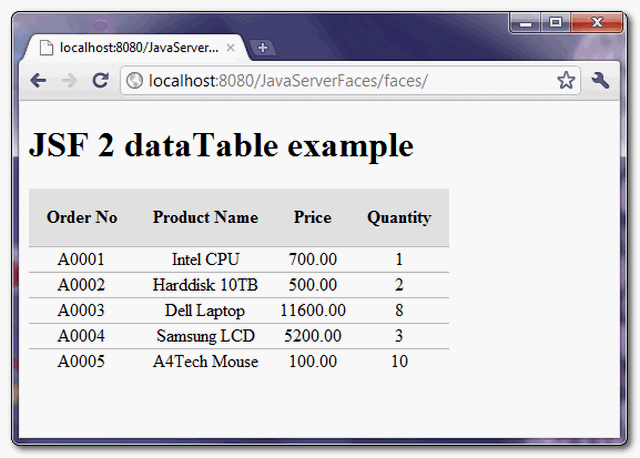Click the 'Product Name' column header
Viewport: 640px width, 458px height.
tap(205, 217)
